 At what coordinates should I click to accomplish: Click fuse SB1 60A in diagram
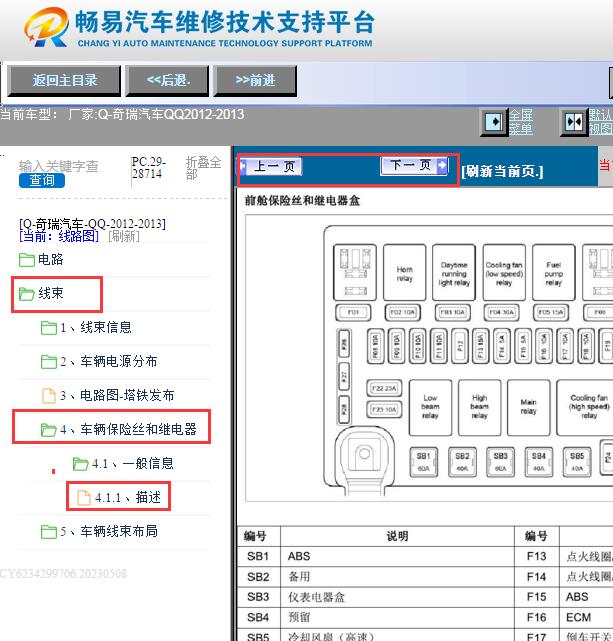[x=423, y=462]
